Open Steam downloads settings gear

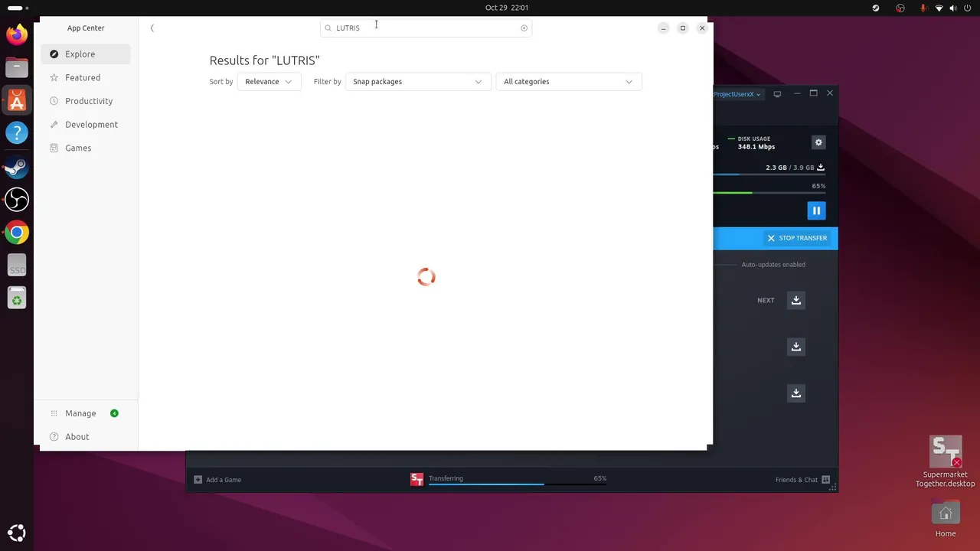(x=818, y=142)
